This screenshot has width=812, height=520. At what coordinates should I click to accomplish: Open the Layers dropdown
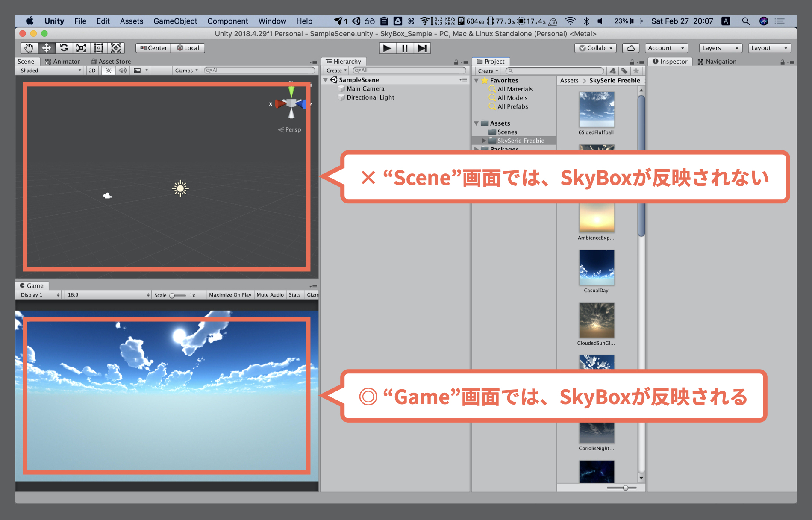click(721, 48)
